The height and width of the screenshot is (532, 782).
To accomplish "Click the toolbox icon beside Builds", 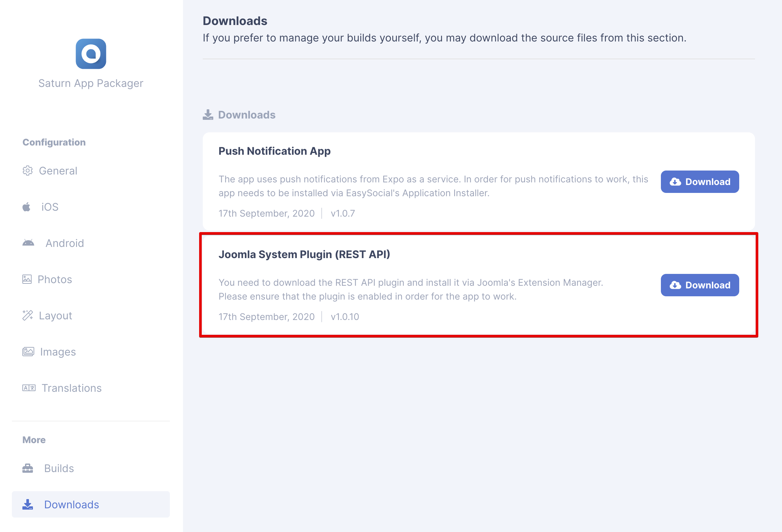I will [28, 468].
